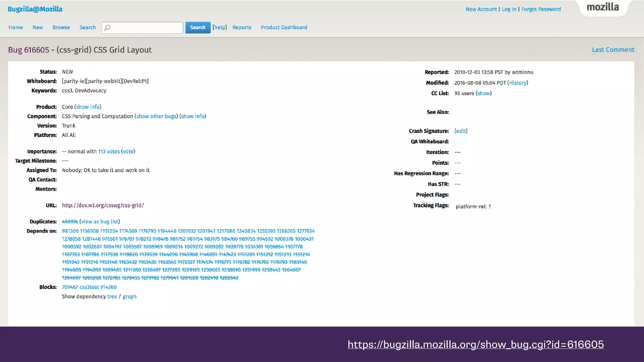Click into the quick search field
The image size is (644, 362).
pyautogui.click(x=146, y=28)
